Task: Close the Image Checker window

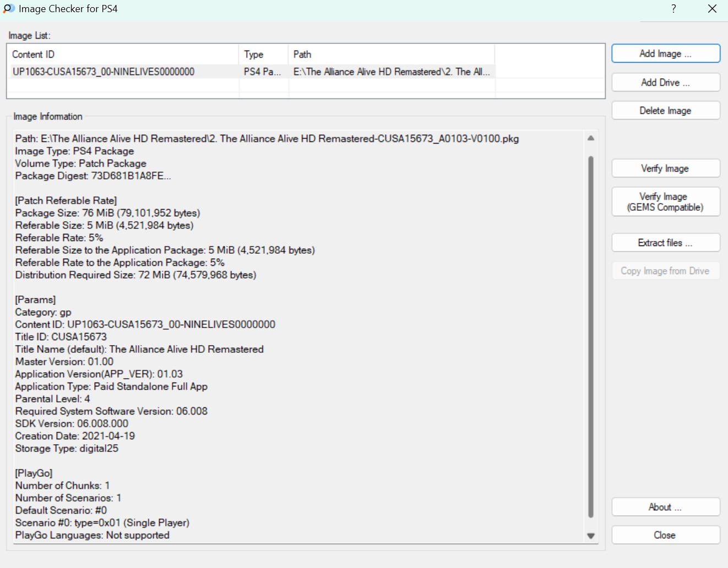Action: point(712,9)
